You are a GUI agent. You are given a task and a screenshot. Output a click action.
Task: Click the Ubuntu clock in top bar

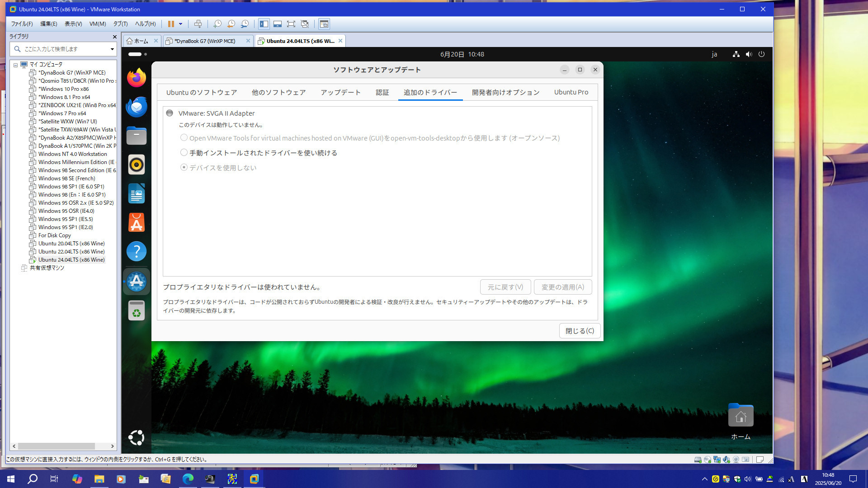coord(462,54)
